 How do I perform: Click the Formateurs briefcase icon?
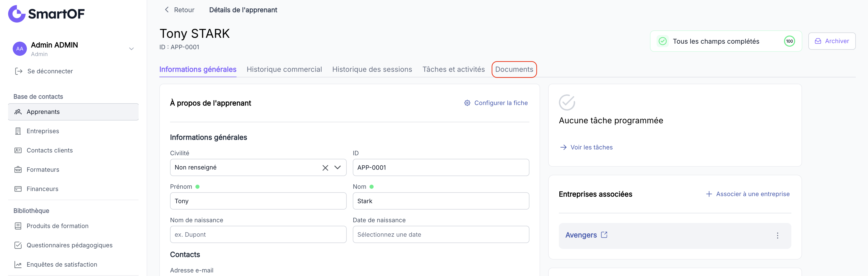pyautogui.click(x=18, y=169)
